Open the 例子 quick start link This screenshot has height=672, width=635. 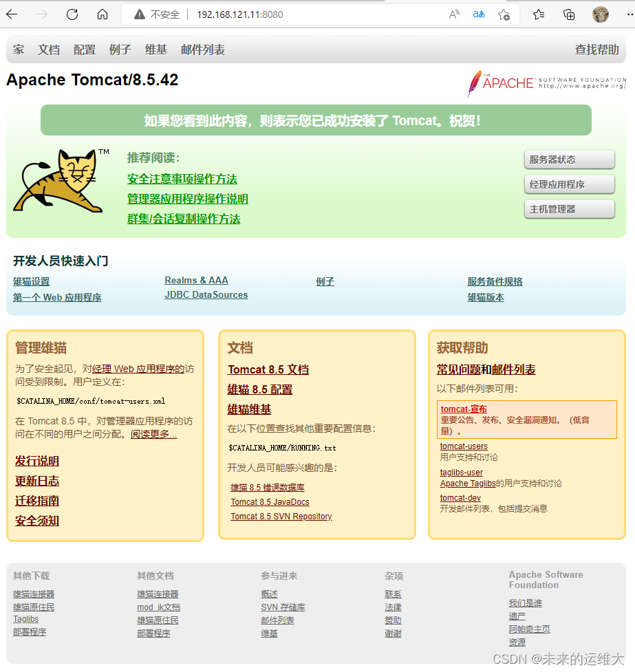325,281
